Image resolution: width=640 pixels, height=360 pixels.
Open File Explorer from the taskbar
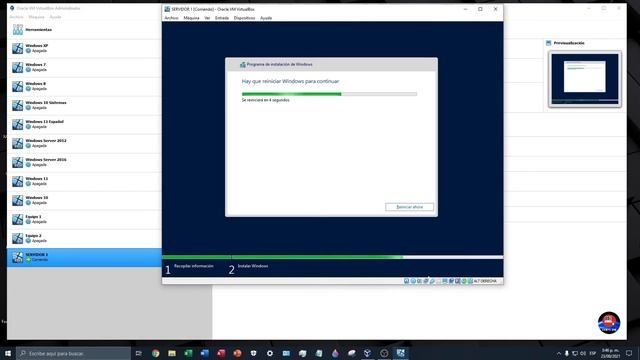172,353
